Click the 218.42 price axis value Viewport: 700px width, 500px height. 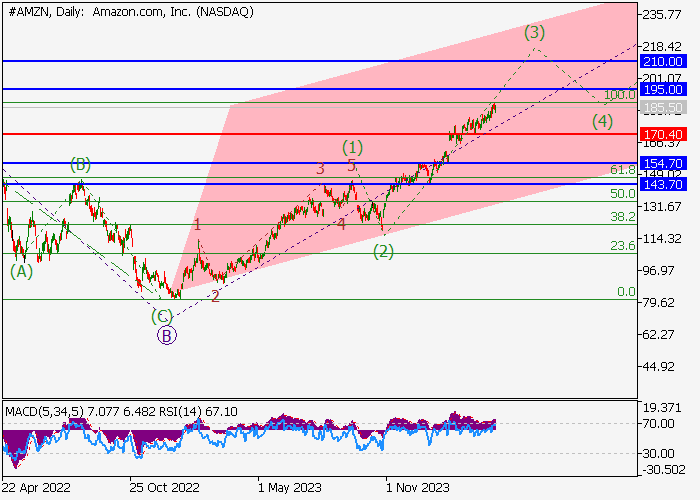pyautogui.click(x=662, y=46)
